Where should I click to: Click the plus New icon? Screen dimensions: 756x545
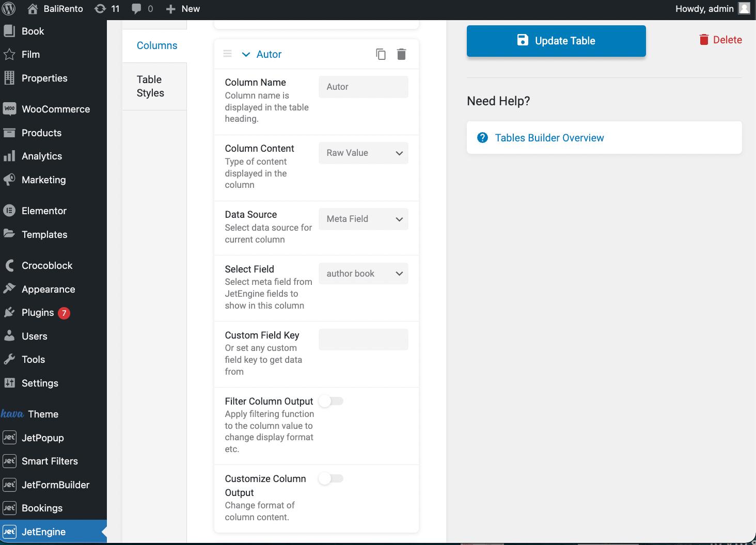point(171,9)
